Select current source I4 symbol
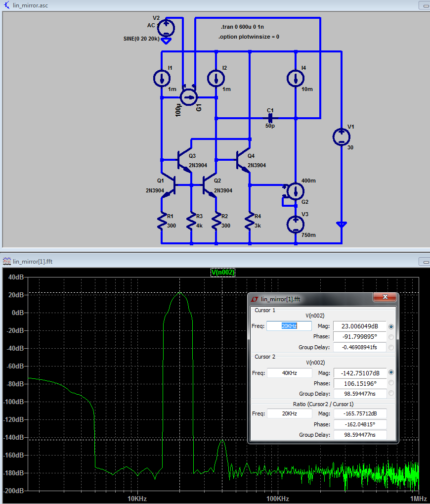Screen dimensions: 430x504 click(x=296, y=78)
